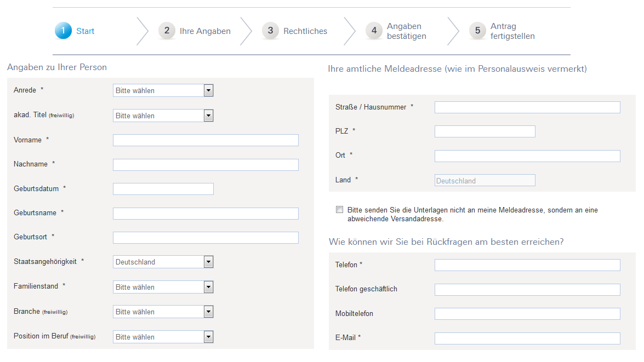
Task: Open the Familienstand dropdown
Action: pos(163,287)
